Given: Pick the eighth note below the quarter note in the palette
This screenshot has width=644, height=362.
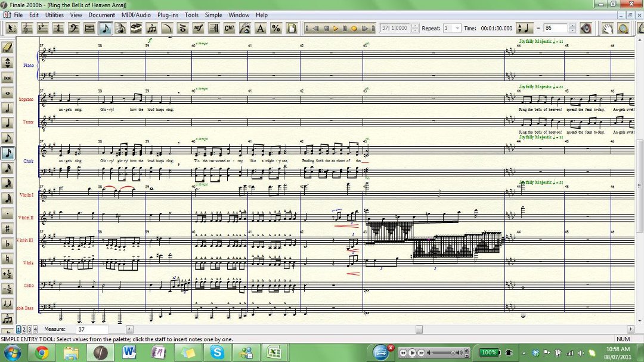Looking at the screenshot, I should tap(7, 138).
